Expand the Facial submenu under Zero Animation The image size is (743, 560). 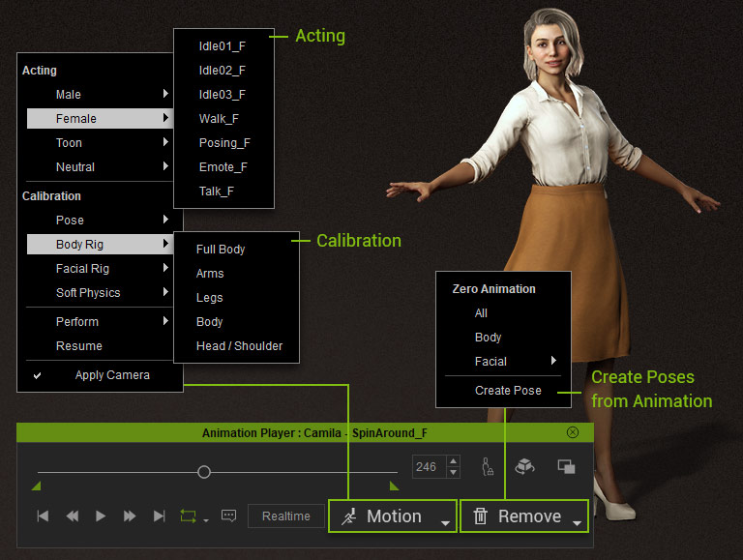click(503, 362)
